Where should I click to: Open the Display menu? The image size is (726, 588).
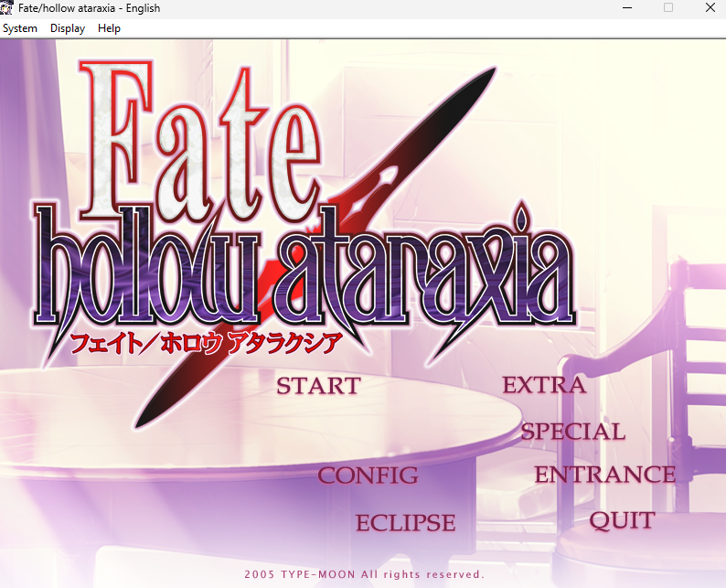point(68,28)
